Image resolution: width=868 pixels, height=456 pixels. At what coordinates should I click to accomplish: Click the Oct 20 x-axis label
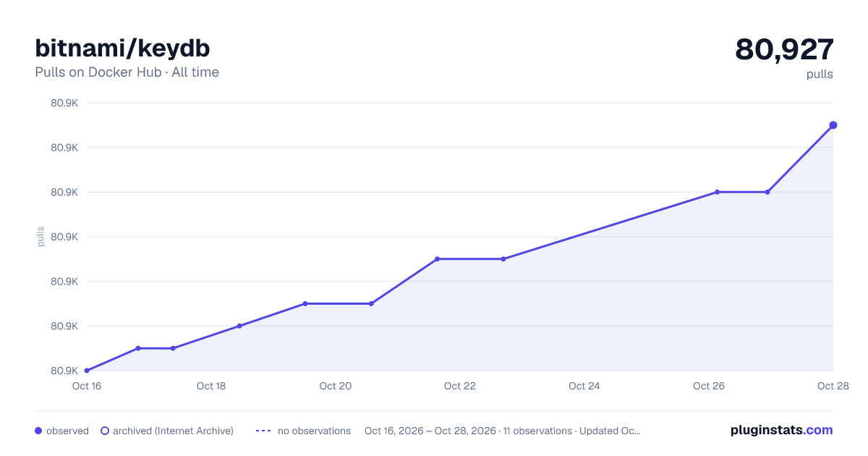(336, 386)
